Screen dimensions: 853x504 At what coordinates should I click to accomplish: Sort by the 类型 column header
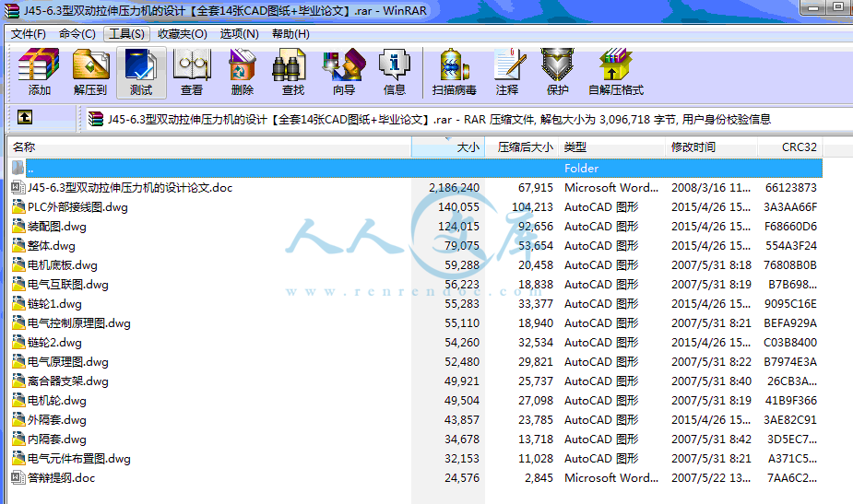point(611,147)
